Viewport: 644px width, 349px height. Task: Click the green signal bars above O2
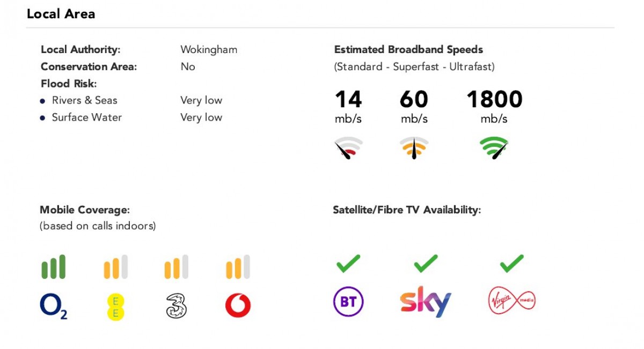coord(53,267)
